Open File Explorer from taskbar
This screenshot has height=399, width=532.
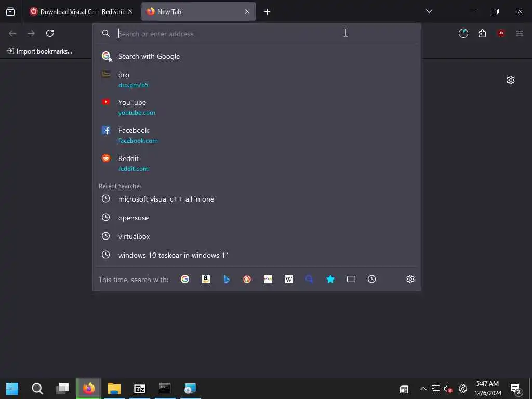(x=114, y=389)
